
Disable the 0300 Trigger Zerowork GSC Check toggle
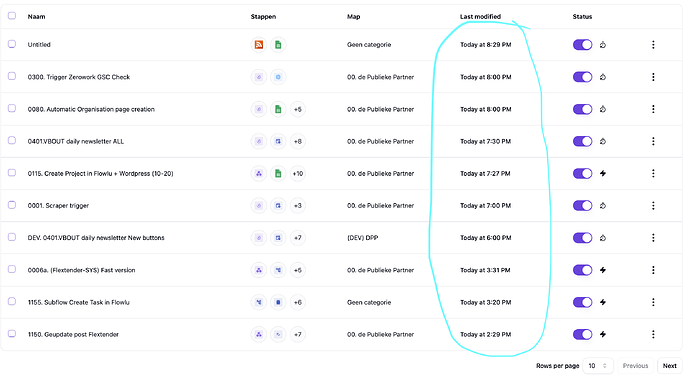583,77
